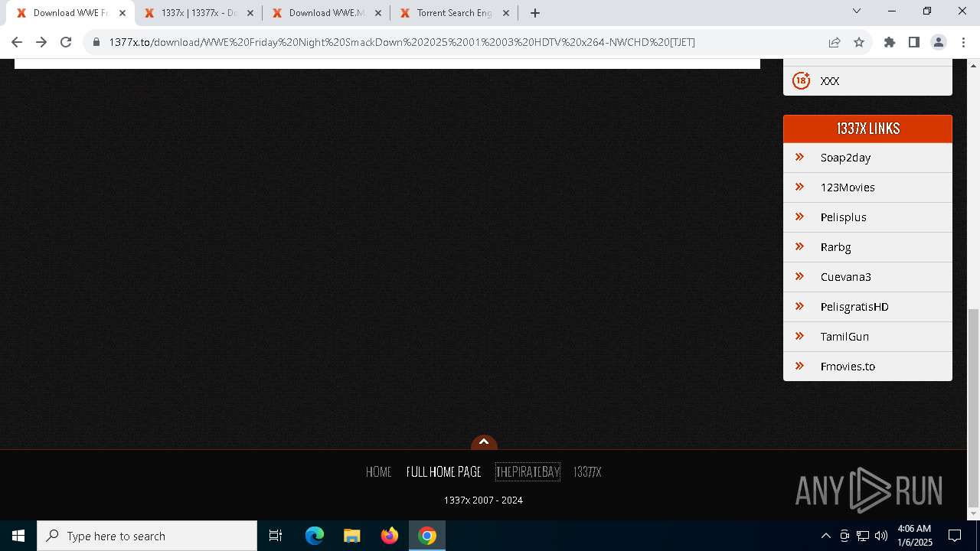Viewport: 980px width, 551px height.
Task: Click arrow icon beside Rarbg
Action: pos(799,246)
